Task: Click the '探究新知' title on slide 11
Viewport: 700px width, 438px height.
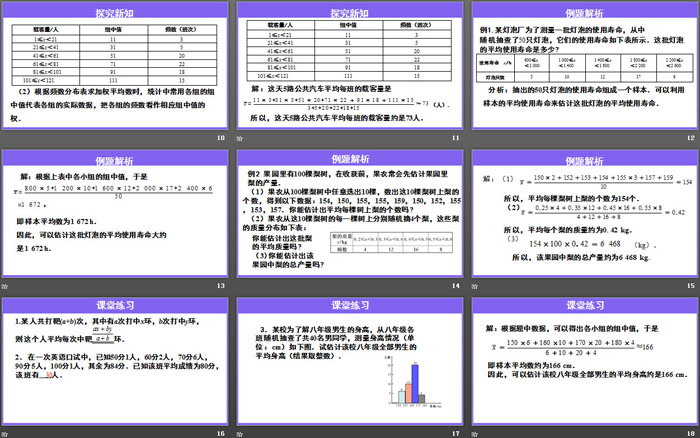Action: (x=350, y=13)
